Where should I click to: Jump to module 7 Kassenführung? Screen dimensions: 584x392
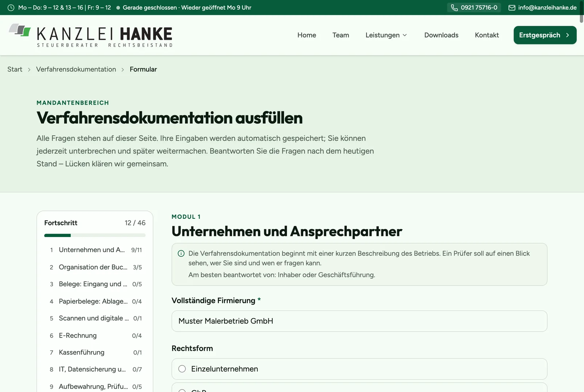tap(95, 352)
